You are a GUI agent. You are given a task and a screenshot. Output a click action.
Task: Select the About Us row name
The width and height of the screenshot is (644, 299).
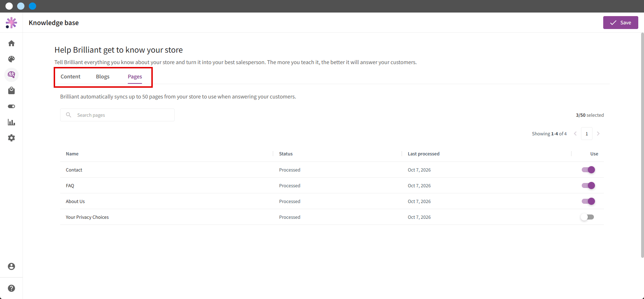coord(75,201)
